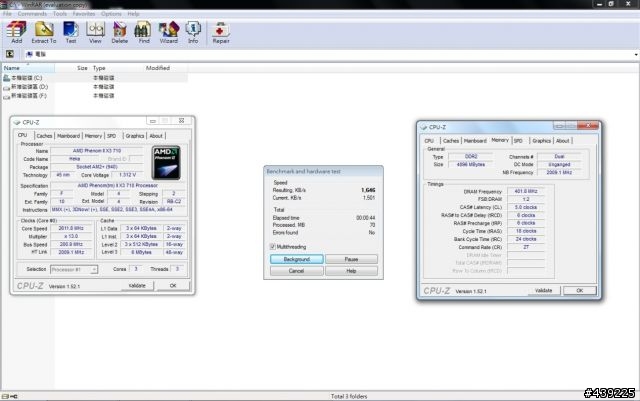The image size is (640, 401).
Task: Switch to Graphics tab in left CPU-Z window
Action: (x=135, y=136)
